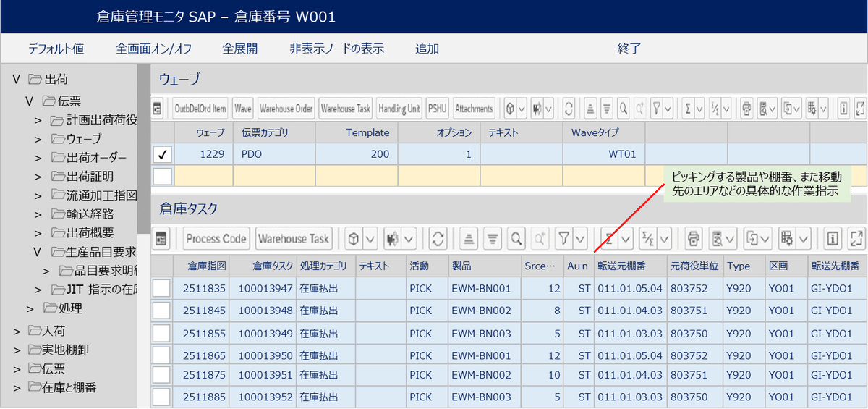The width and height of the screenshot is (868, 409).
Task: Click 非表示ノードの表示 menu item
Action: (336, 49)
